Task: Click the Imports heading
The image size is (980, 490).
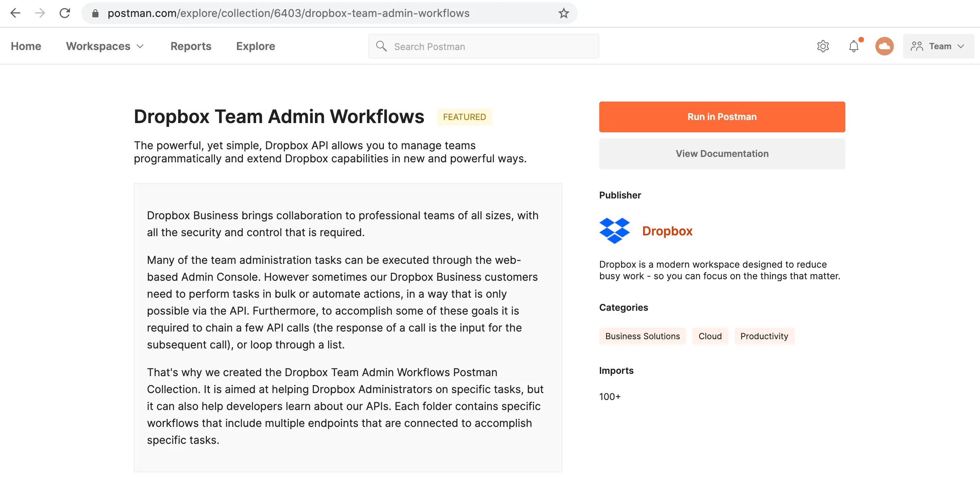Action: (616, 370)
